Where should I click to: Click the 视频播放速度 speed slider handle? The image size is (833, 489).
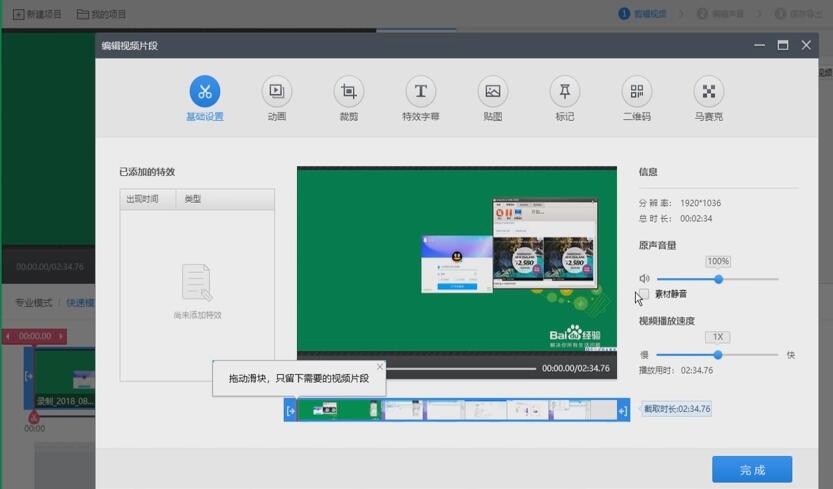pos(718,355)
